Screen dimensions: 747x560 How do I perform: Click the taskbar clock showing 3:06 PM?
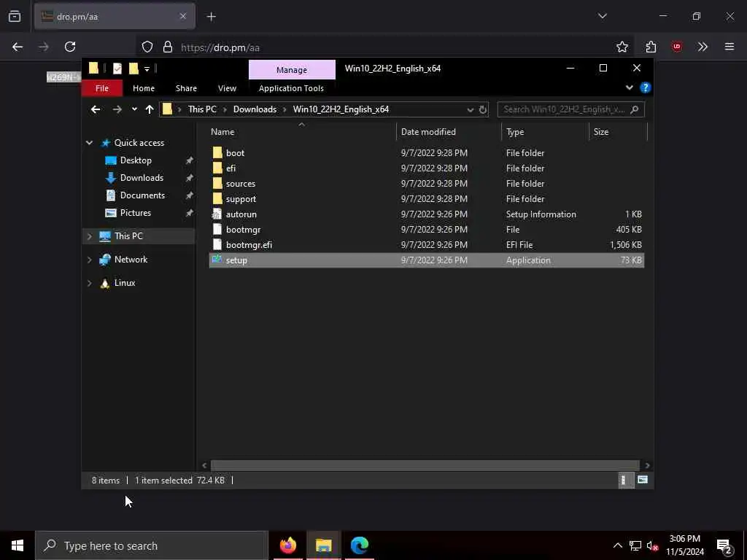684,545
